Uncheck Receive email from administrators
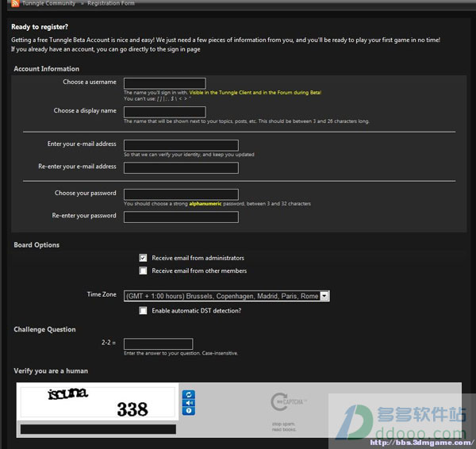476x449 pixels. pyautogui.click(x=143, y=258)
